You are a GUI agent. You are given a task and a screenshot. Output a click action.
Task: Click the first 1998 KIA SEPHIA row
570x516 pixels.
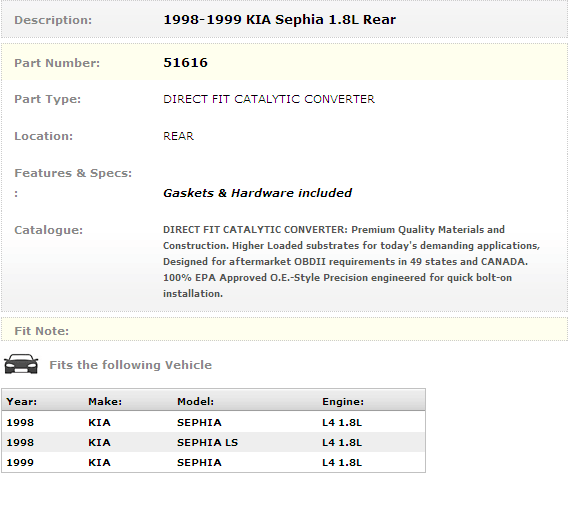tap(213, 423)
